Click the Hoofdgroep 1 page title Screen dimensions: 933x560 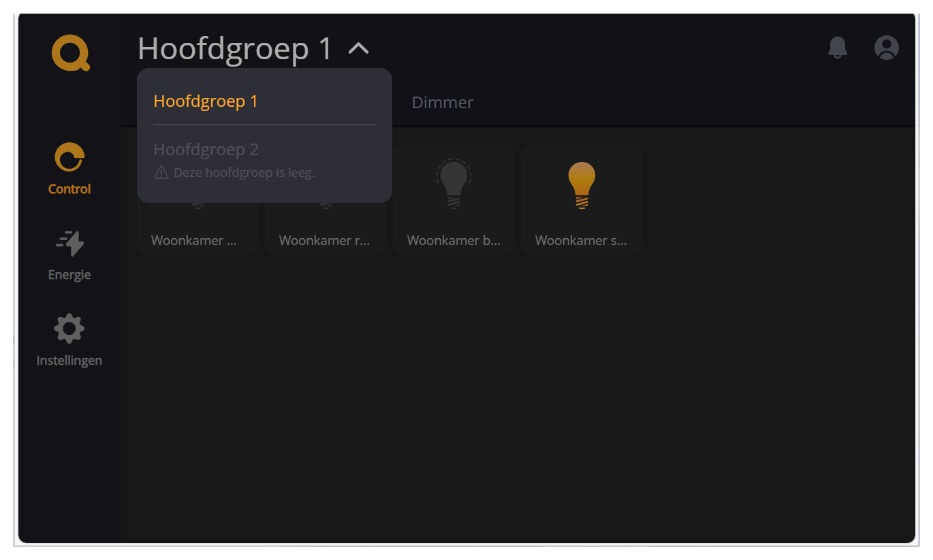pyautogui.click(x=235, y=49)
